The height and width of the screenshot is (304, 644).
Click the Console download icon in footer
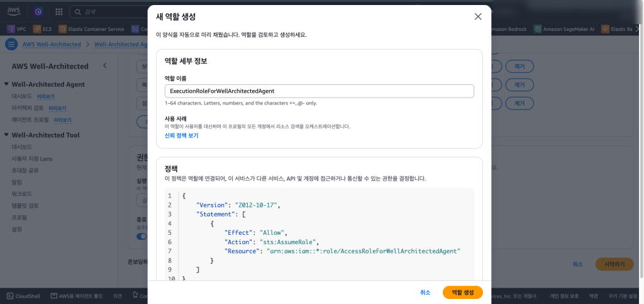pyautogui.click(x=136, y=295)
